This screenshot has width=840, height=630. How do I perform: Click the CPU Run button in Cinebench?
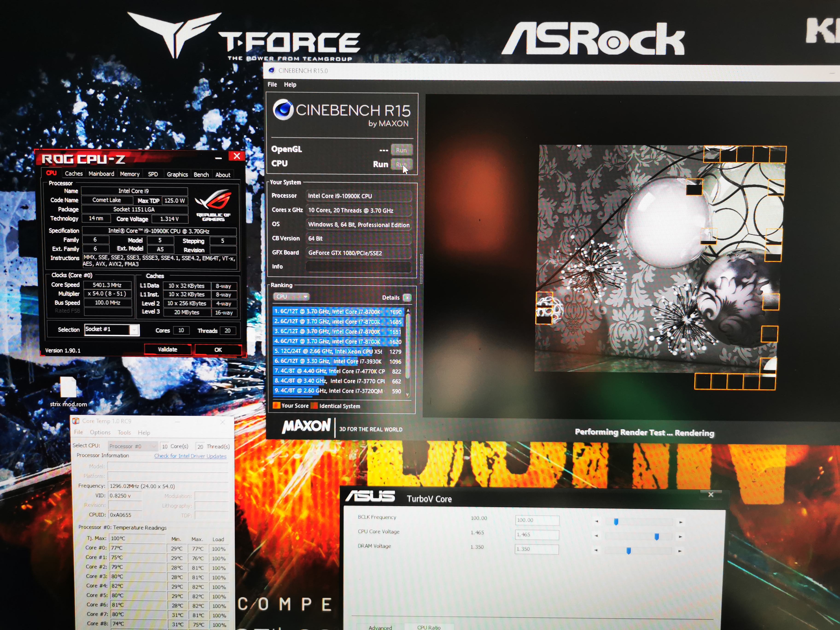click(401, 164)
